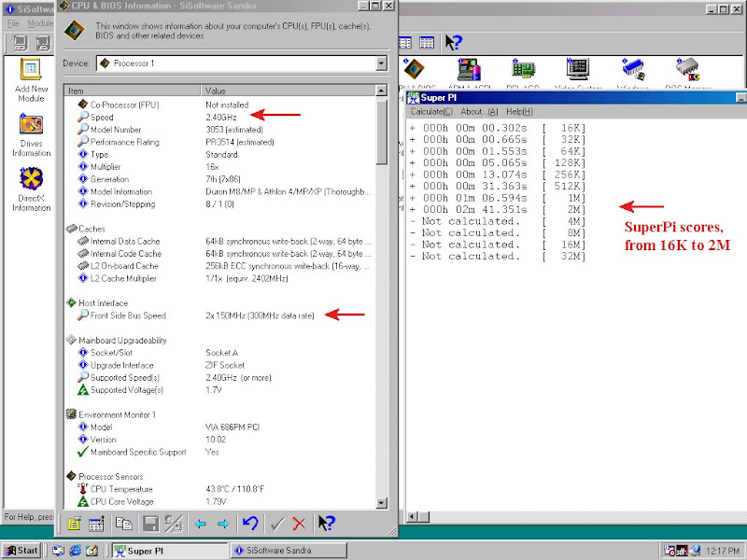Click the context help arrow in Sandra's main toolbar
747x560 pixels.
453,43
